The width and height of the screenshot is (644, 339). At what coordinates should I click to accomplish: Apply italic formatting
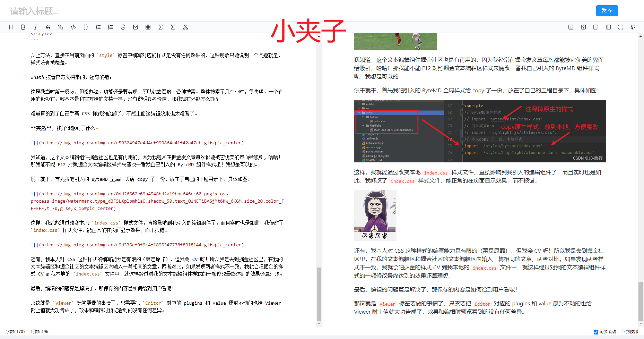pos(35,27)
